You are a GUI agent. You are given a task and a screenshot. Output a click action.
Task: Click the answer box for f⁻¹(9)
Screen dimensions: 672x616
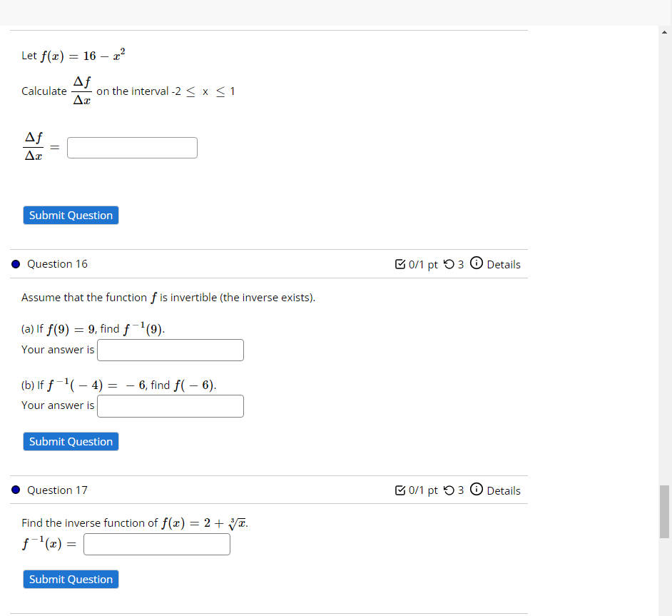point(170,350)
